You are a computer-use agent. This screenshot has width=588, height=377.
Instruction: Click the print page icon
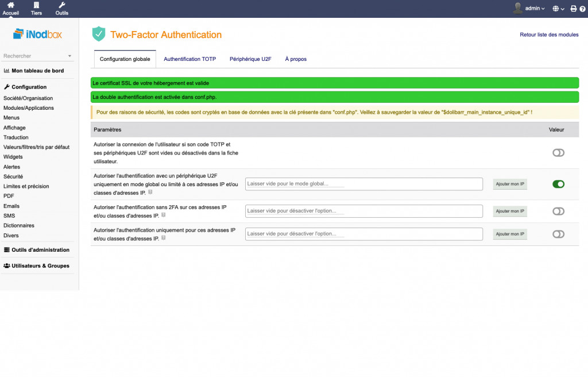tap(574, 9)
